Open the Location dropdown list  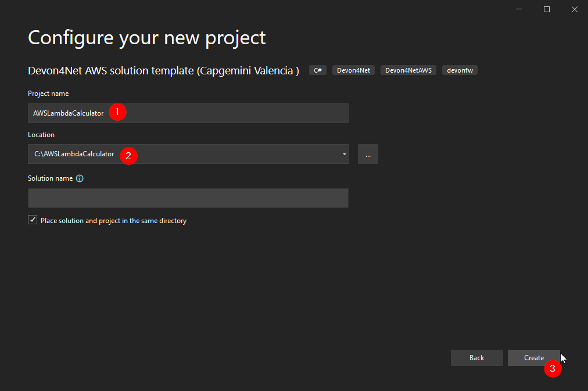tap(343, 154)
